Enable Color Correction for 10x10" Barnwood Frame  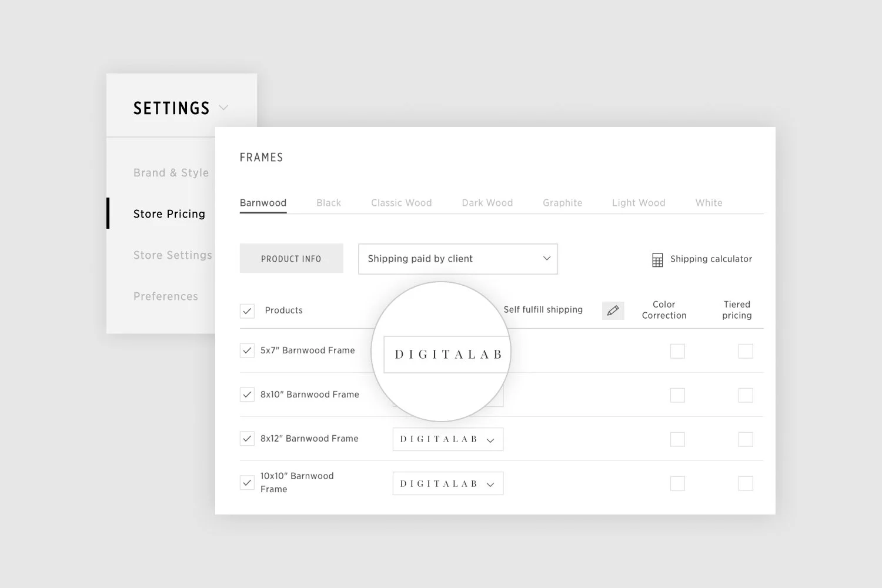677,483
